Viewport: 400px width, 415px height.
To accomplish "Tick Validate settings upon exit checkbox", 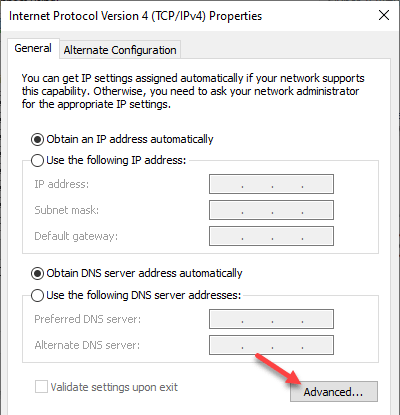I will [41, 387].
